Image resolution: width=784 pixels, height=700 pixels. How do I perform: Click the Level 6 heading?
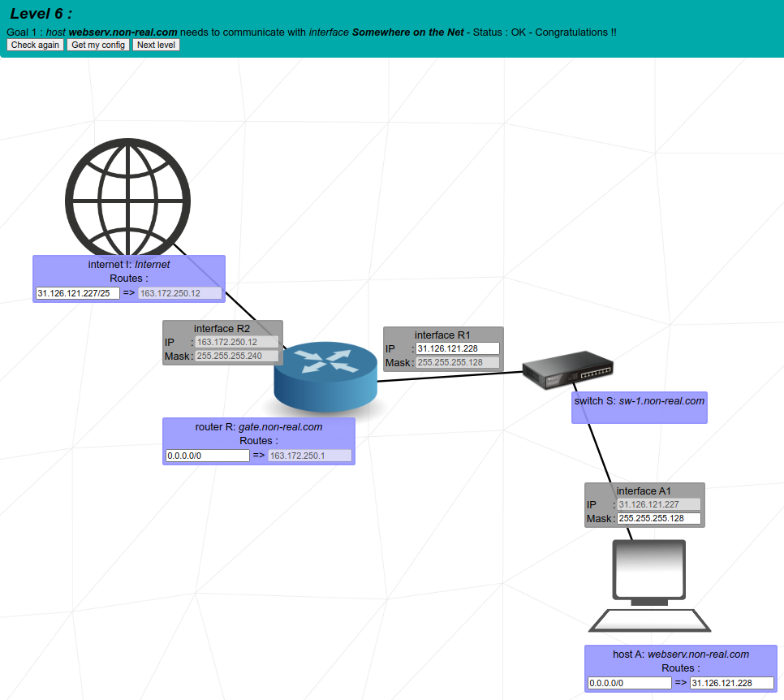41,14
